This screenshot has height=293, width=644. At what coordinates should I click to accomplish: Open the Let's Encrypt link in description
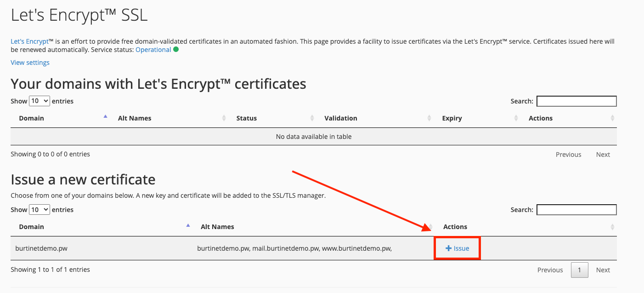[29, 41]
